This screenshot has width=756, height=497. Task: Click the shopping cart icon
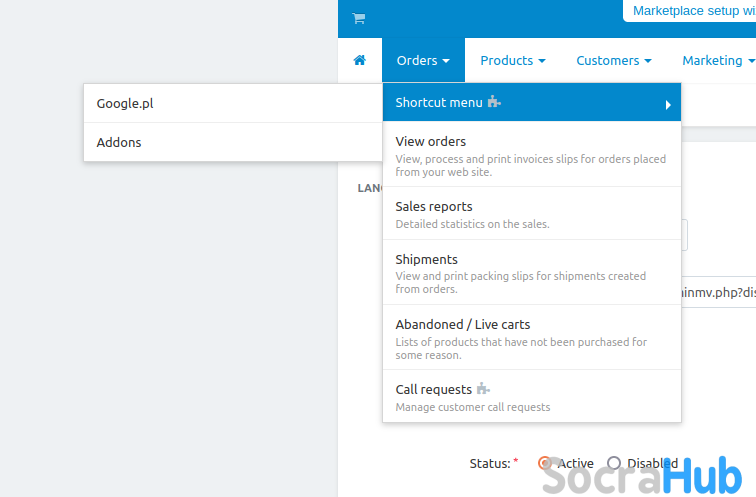click(x=359, y=19)
